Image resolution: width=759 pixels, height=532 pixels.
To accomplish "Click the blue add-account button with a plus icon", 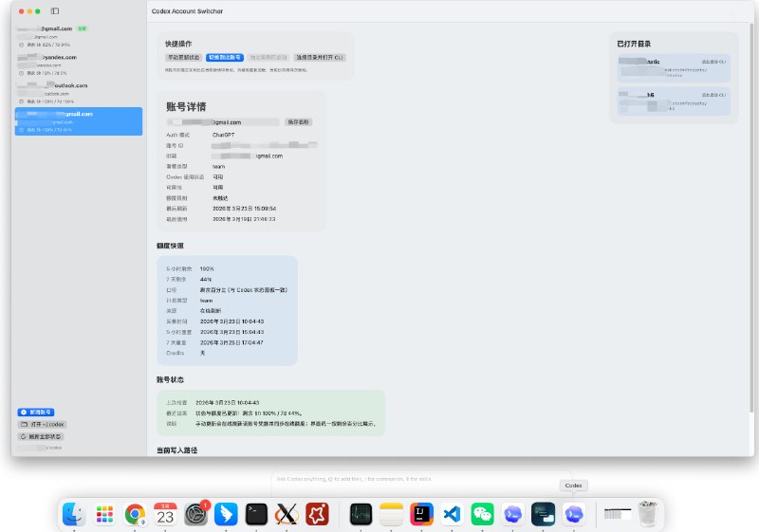I will [x=36, y=413].
